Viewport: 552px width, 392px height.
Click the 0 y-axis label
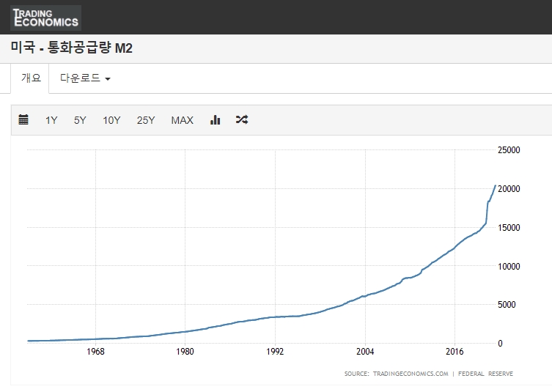[500, 344]
